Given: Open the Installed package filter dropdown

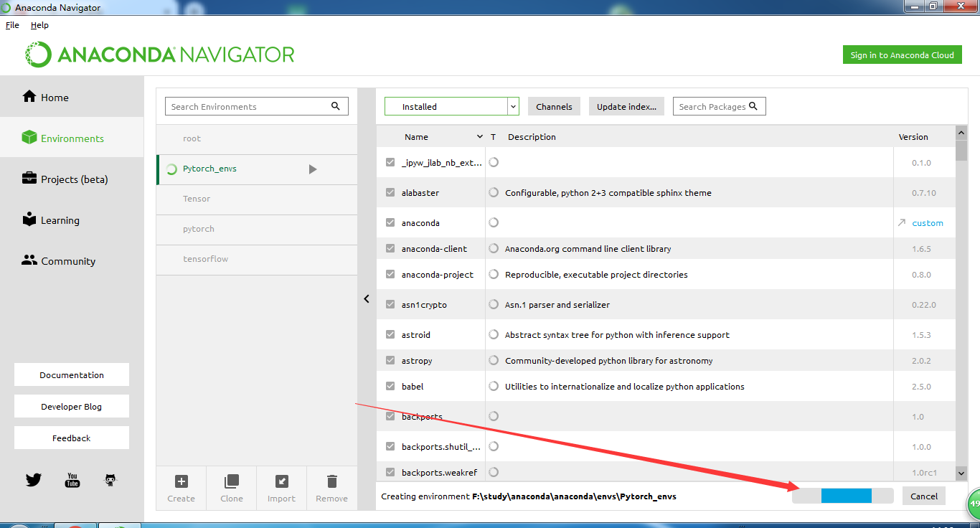Looking at the screenshot, I should [x=451, y=106].
